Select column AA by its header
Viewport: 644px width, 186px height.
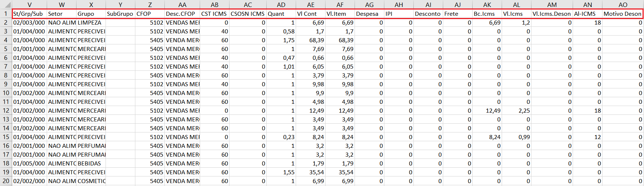[x=182, y=5]
